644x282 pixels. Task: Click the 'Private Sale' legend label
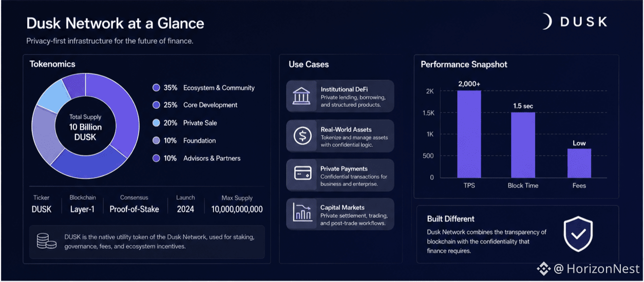pyautogui.click(x=200, y=123)
